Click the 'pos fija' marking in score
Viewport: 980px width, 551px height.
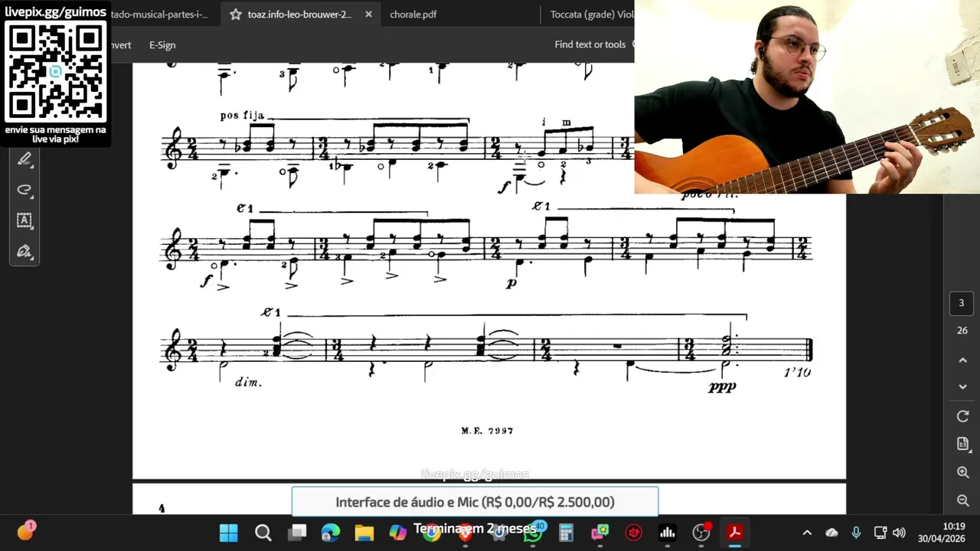tap(242, 116)
